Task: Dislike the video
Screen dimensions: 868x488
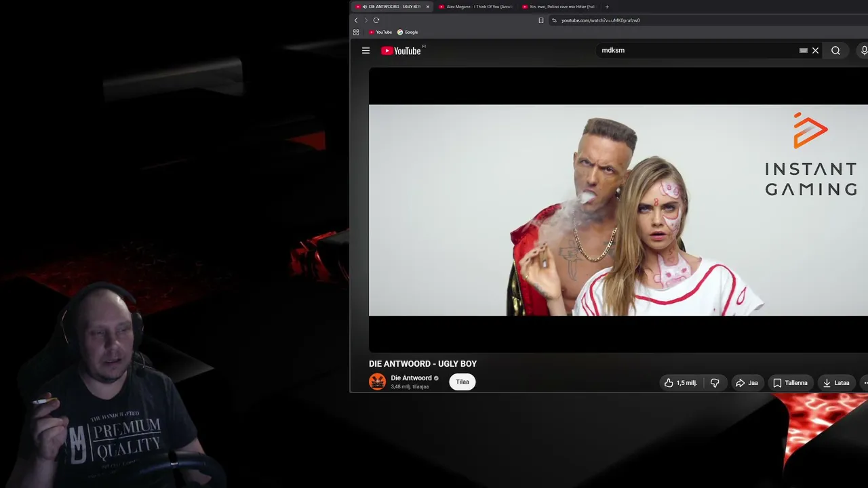Action: coord(715,383)
